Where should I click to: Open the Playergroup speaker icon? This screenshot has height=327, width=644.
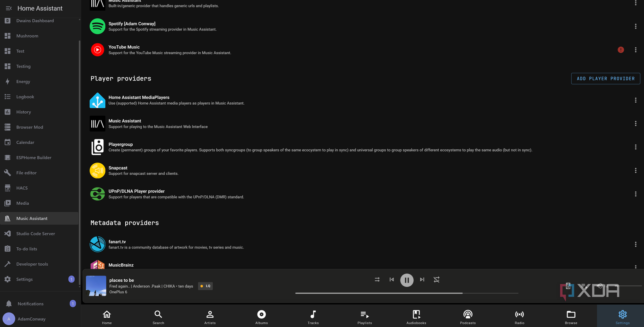[98, 147]
